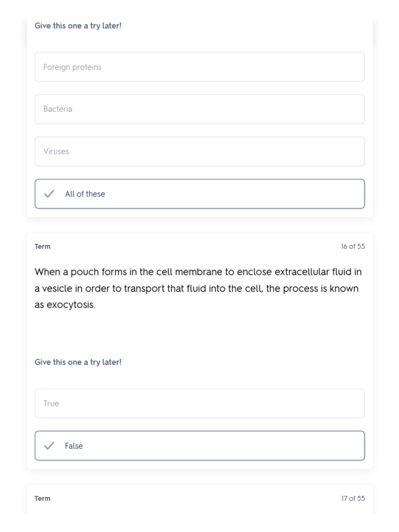Click the "16 of 55" question counter
Image resolution: width=399 pixels, height=532 pixels.
coord(353,247)
